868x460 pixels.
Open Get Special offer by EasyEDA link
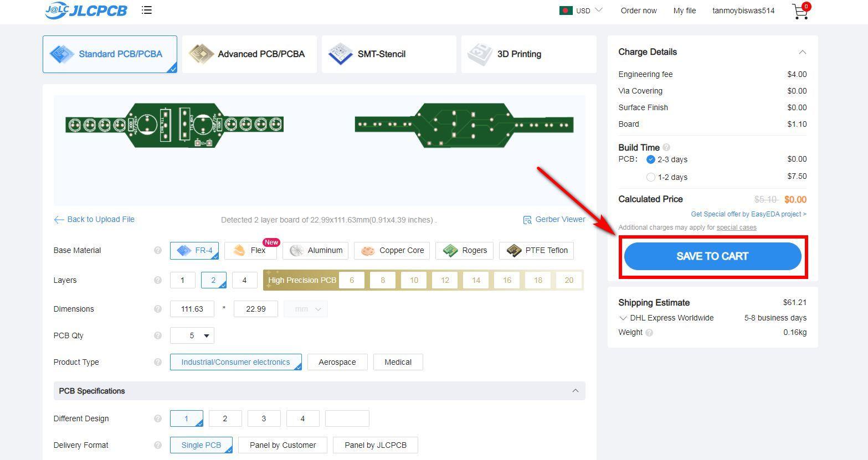(x=749, y=214)
